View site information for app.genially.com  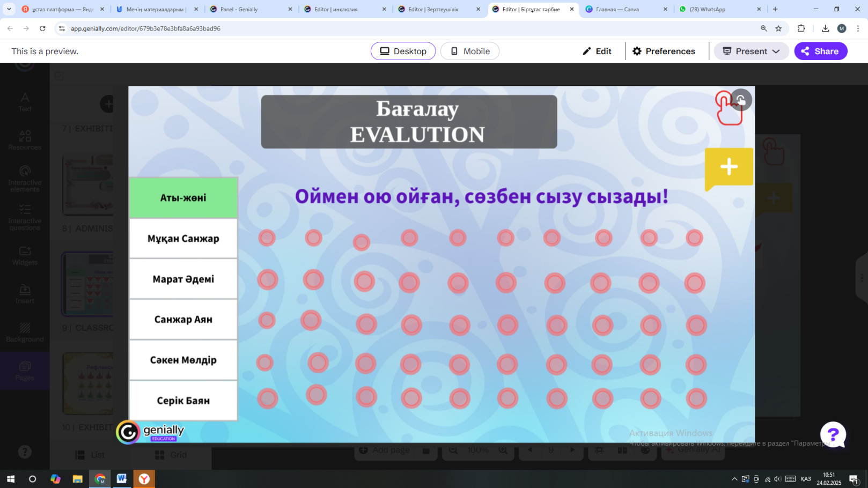tap(62, 28)
